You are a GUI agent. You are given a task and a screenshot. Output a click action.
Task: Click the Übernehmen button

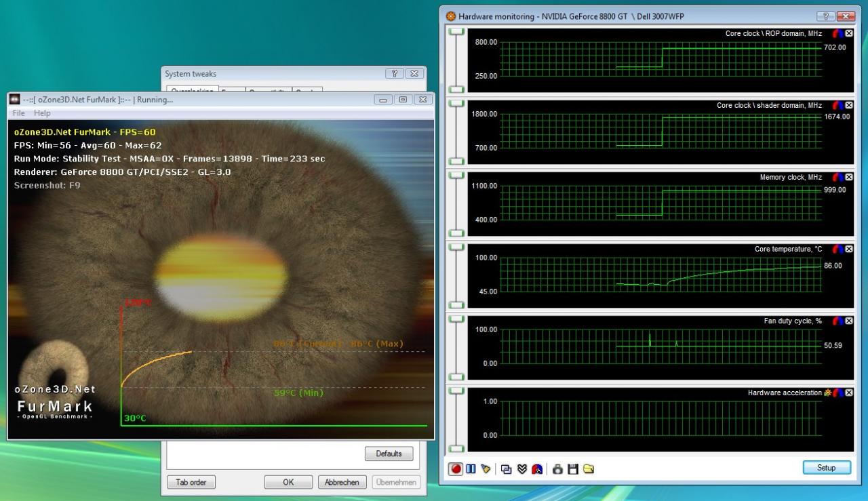(x=395, y=482)
